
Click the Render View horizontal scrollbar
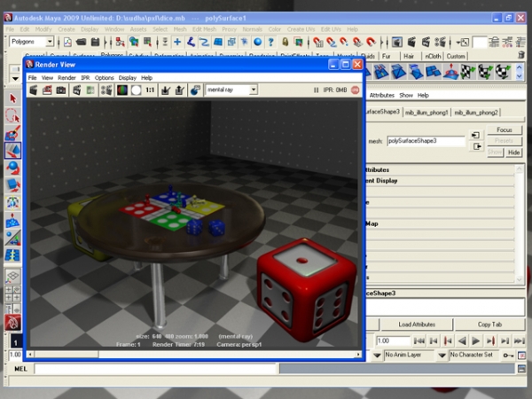194,355
